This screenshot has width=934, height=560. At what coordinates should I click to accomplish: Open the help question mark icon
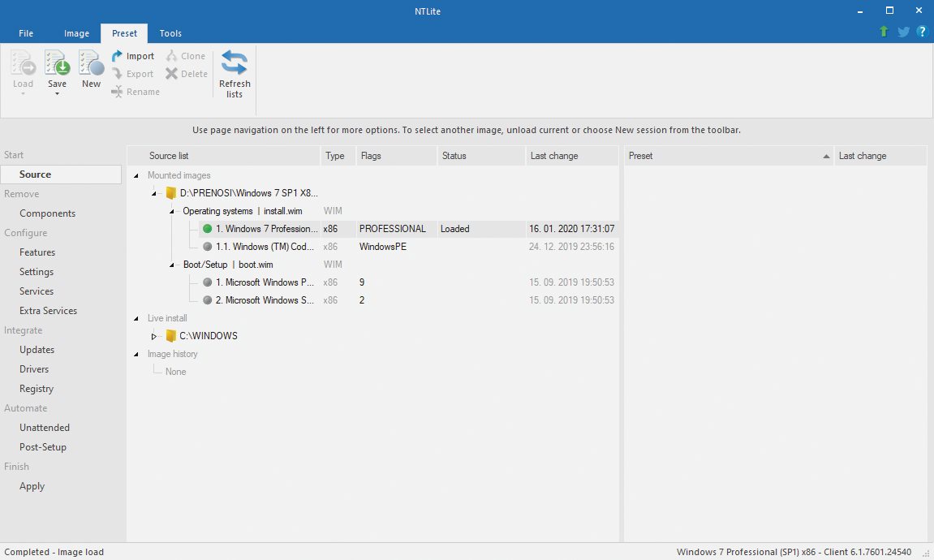point(922,32)
